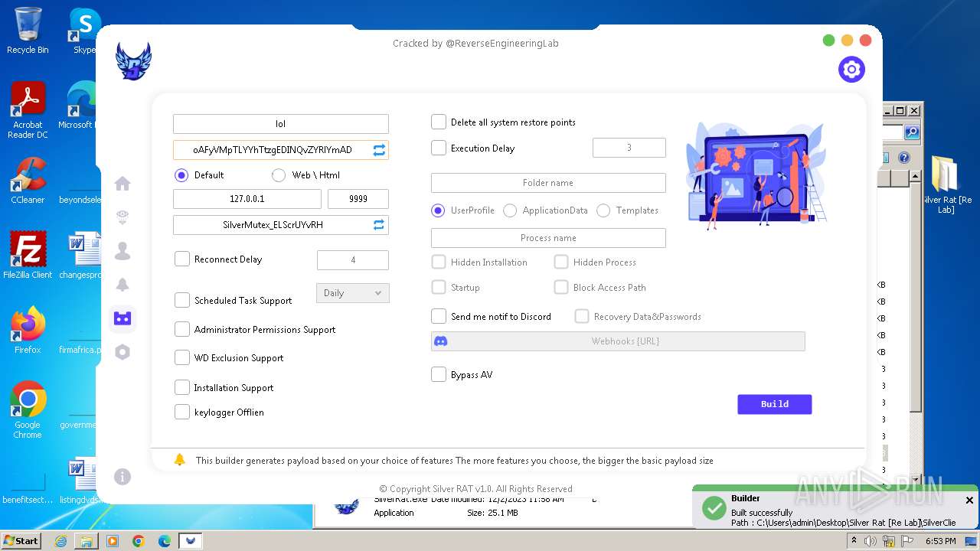The width and height of the screenshot is (980, 551).
Task: Select the UserProfile radio option
Action: [438, 210]
